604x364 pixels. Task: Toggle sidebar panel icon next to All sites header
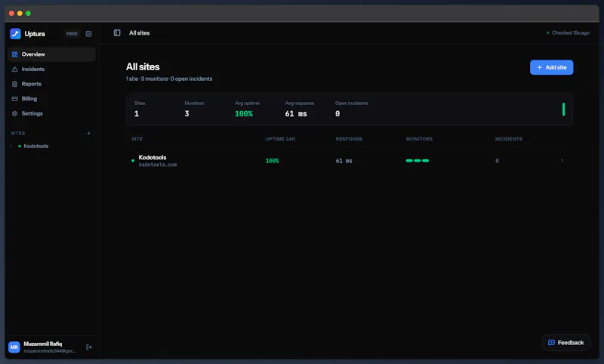coord(117,33)
